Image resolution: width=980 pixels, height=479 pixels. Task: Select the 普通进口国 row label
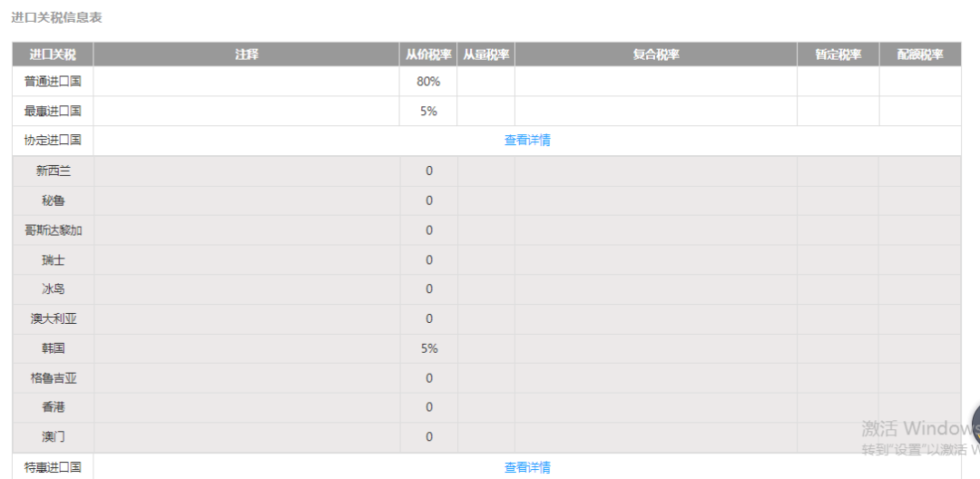tap(54, 81)
